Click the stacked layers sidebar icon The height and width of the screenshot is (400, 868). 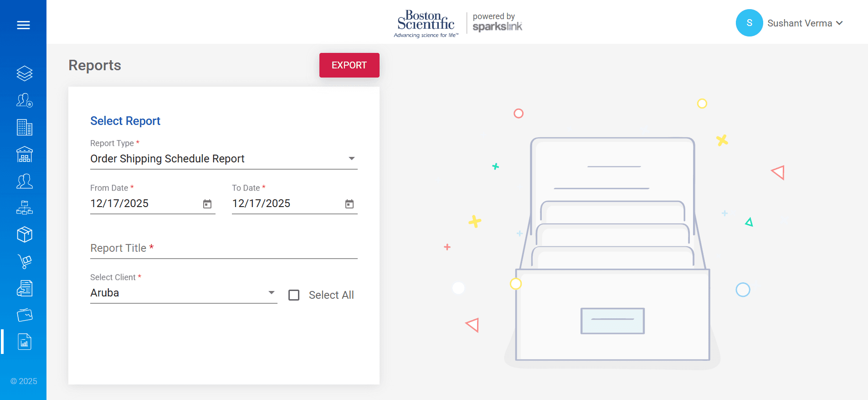click(x=25, y=73)
